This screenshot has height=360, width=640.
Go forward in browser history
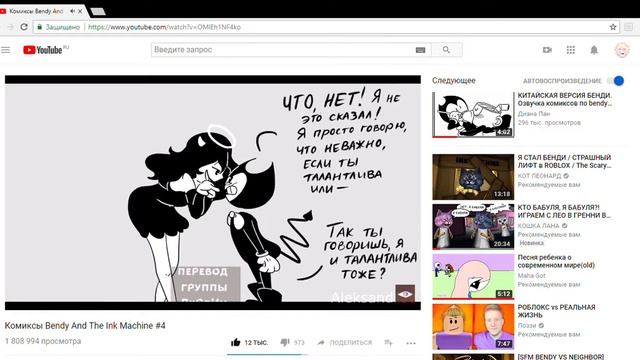pyautogui.click(x=11, y=27)
